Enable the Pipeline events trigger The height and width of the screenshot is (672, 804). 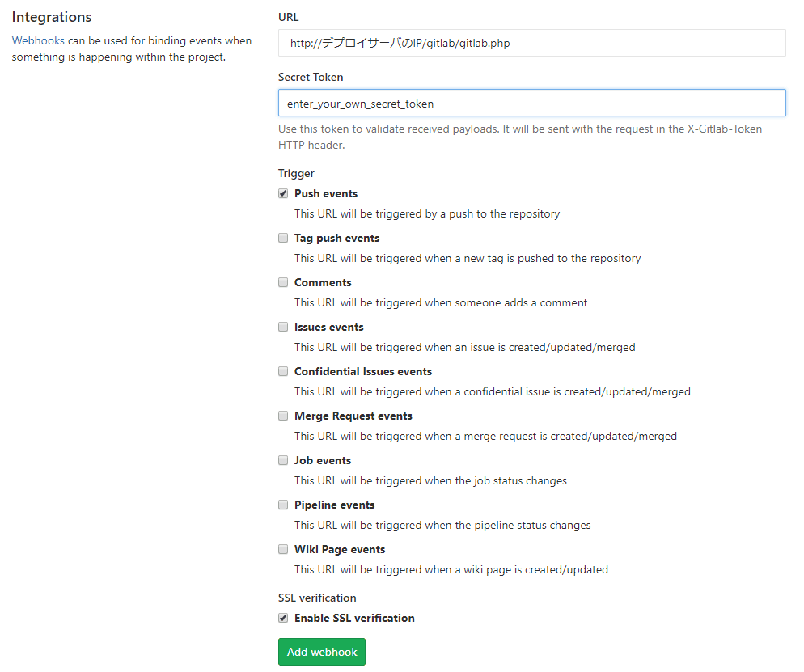click(x=283, y=505)
